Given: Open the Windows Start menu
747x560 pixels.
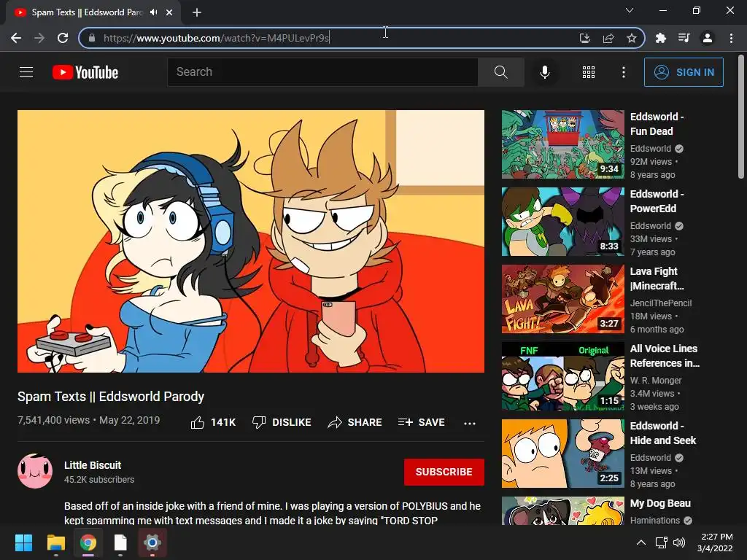Looking at the screenshot, I should [23, 542].
